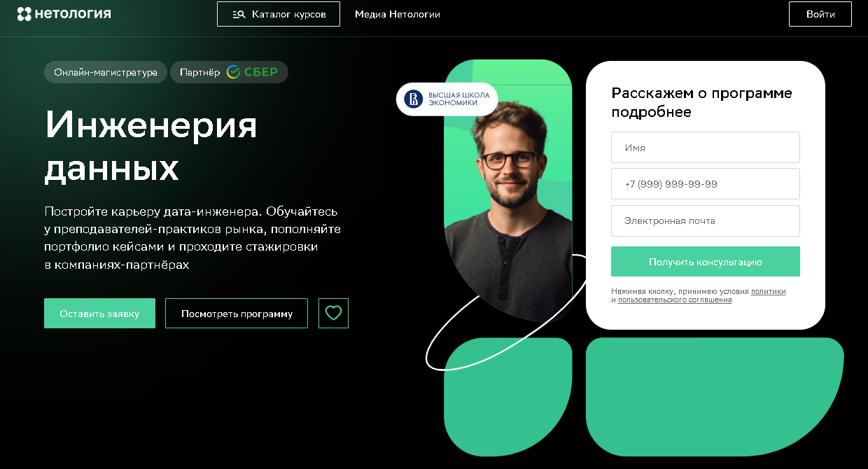Click the instructor photo

(508, 203)
